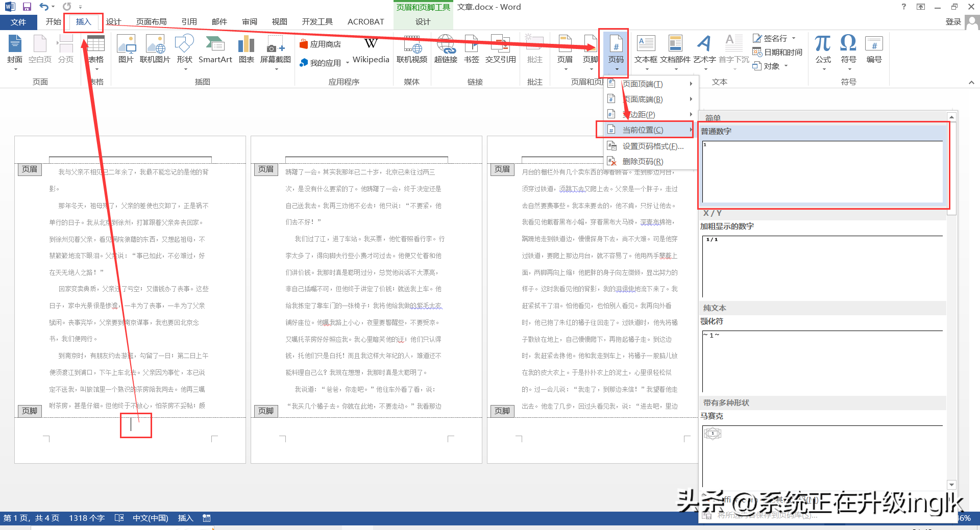Open the Footer (页脚) gallery
The height and width of the screenshot is (530, 980).
point(590,53)
